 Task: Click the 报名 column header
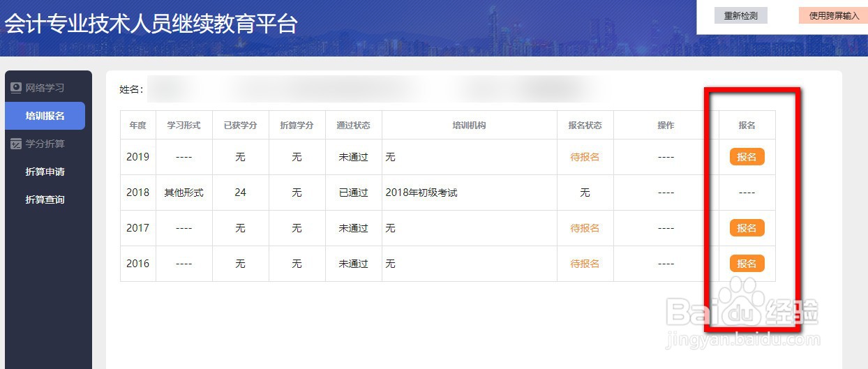(747, 126)
